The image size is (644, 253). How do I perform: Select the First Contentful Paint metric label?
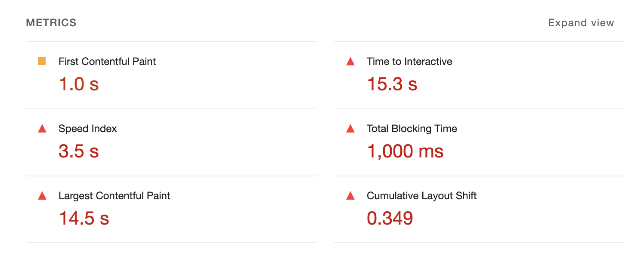107,62
